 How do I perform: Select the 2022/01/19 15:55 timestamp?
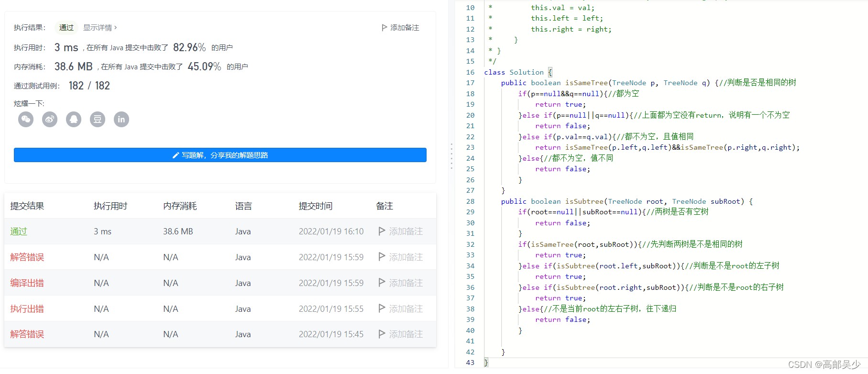[331, 309]
